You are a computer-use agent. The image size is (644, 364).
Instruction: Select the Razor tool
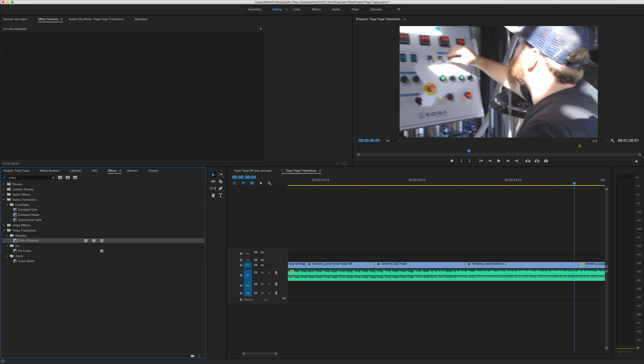(x=221, y=182)
